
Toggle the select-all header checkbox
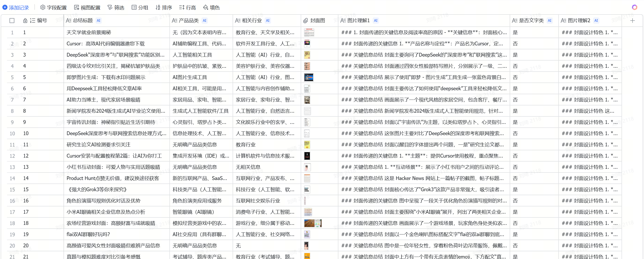point(12,21)
